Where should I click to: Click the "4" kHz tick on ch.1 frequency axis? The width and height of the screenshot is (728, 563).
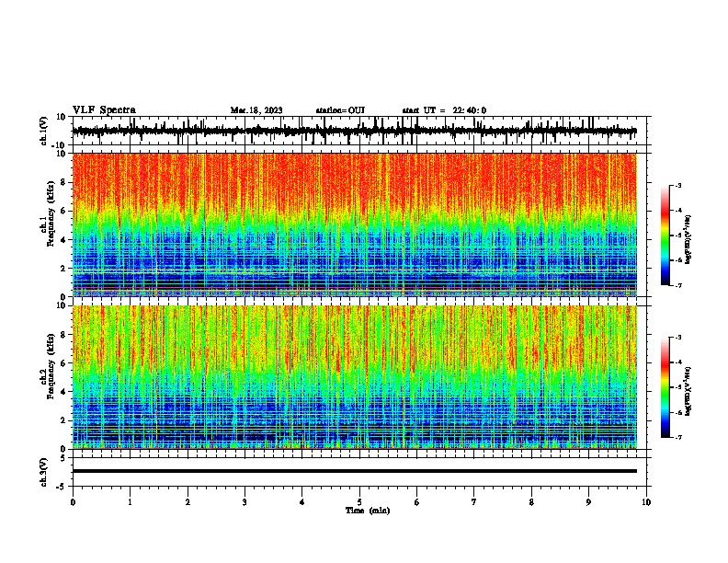pyautogui.click(x=63, y=240)
